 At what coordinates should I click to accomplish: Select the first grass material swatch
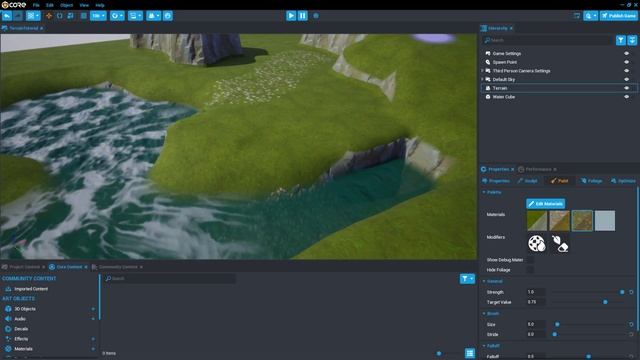(x=537, y=221)
